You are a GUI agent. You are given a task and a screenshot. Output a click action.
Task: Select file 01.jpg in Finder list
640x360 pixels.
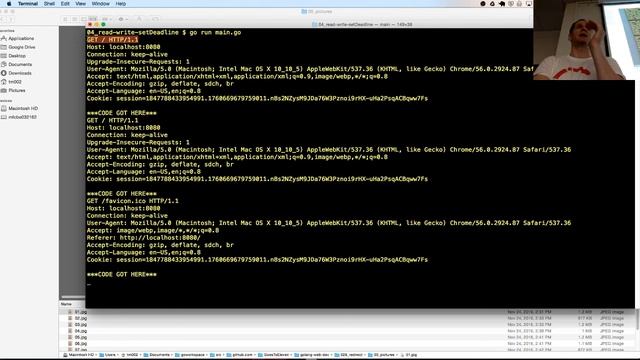pyautogui.click(x=80, y=312)
